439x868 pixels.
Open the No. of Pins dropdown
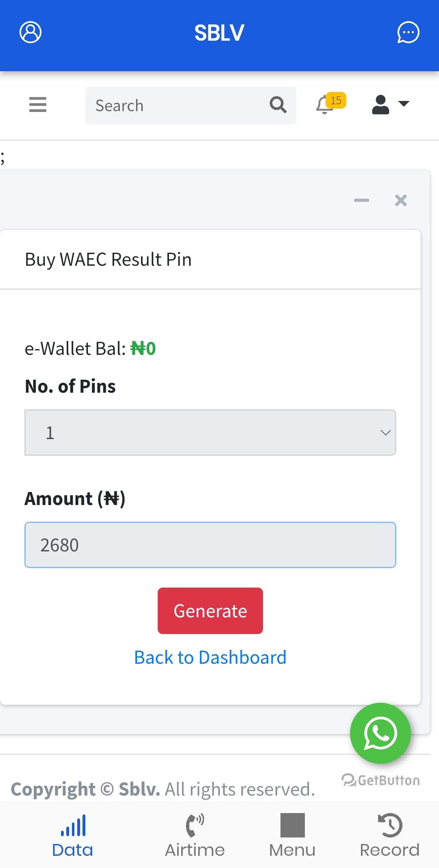[x=210, y=433]
